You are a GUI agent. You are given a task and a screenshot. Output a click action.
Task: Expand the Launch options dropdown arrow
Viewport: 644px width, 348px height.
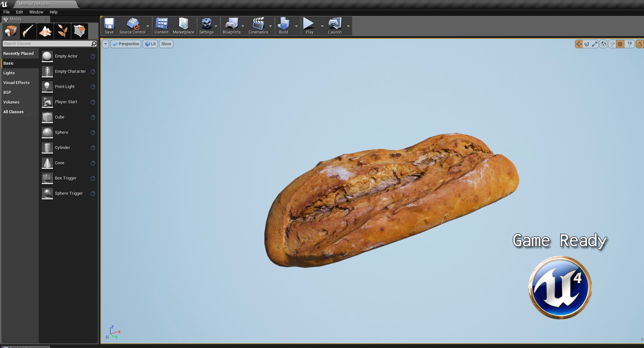348,26
